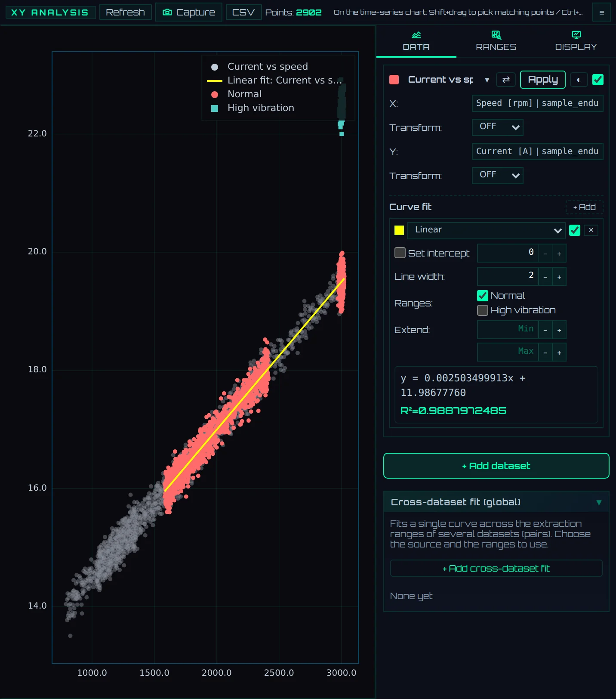Click the Add dataset button
This screenshot has height=699, width=616.
496,466
